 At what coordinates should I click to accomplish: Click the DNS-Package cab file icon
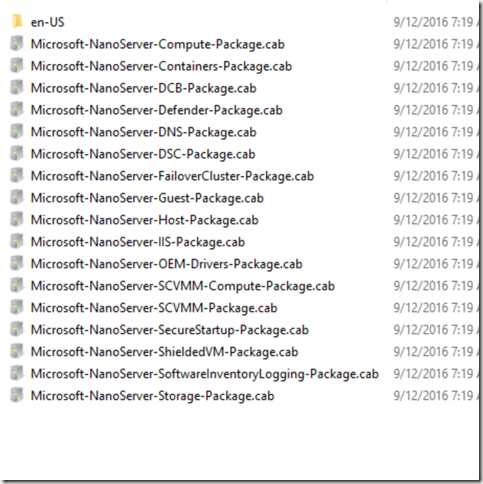(17, 132)
